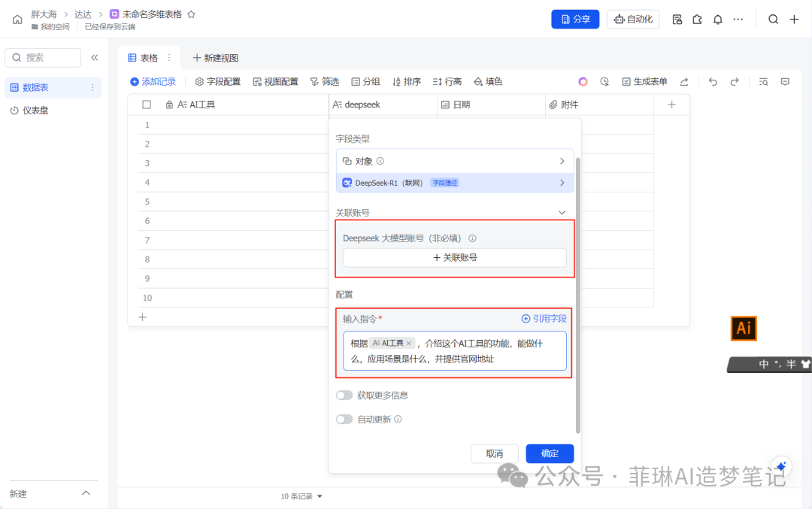
Task: Open the more options ellipsis in header
Action: pos(738,20)
